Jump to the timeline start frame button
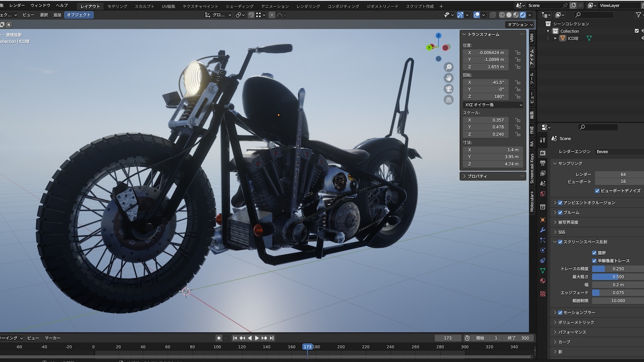The height and width of the screenshot is (362, 644). (235, 338)
